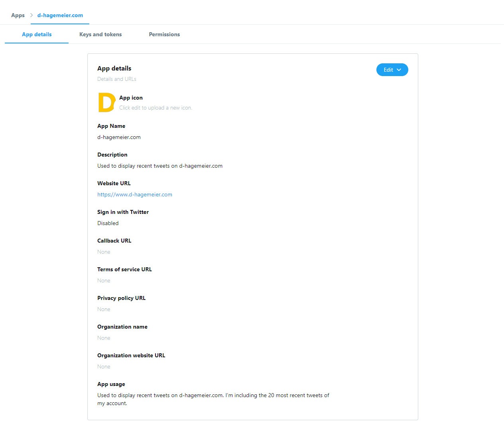
Task: Open the https://www.d-hagemeier.com website link
Action: [x=135, y=194]
